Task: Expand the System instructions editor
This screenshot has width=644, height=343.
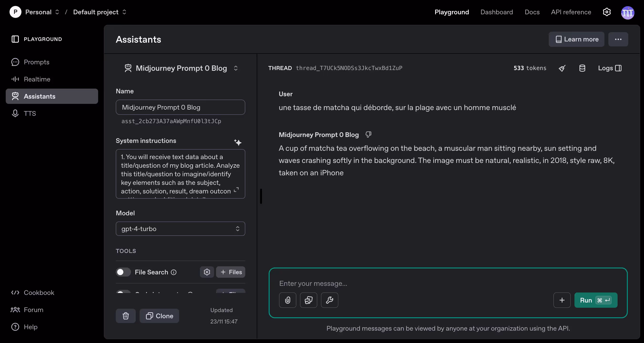Action: 236,190
